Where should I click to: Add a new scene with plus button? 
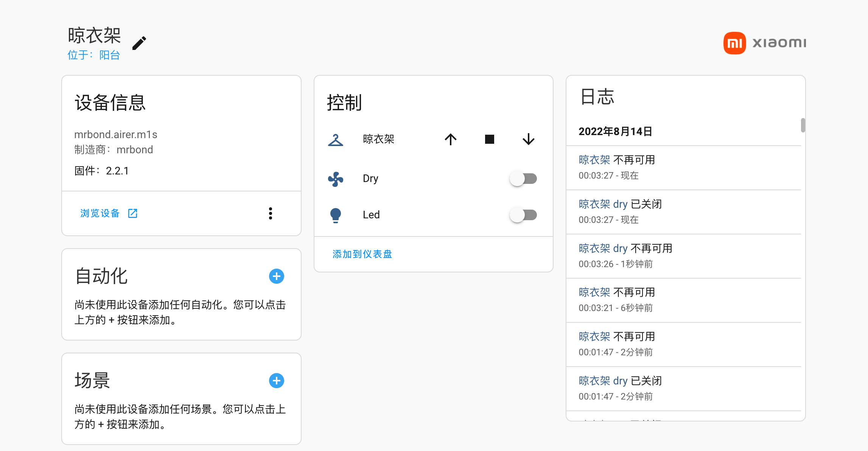click(277, 381)
